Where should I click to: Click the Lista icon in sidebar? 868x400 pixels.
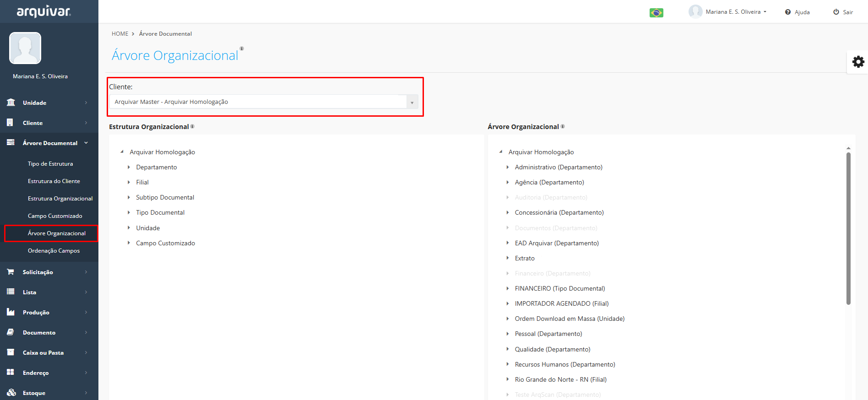(x=11, y=292)
